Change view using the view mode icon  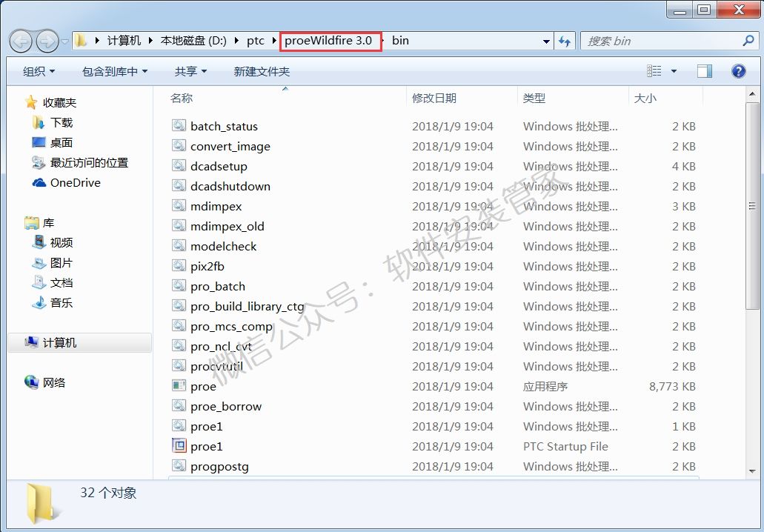(654, 71)
